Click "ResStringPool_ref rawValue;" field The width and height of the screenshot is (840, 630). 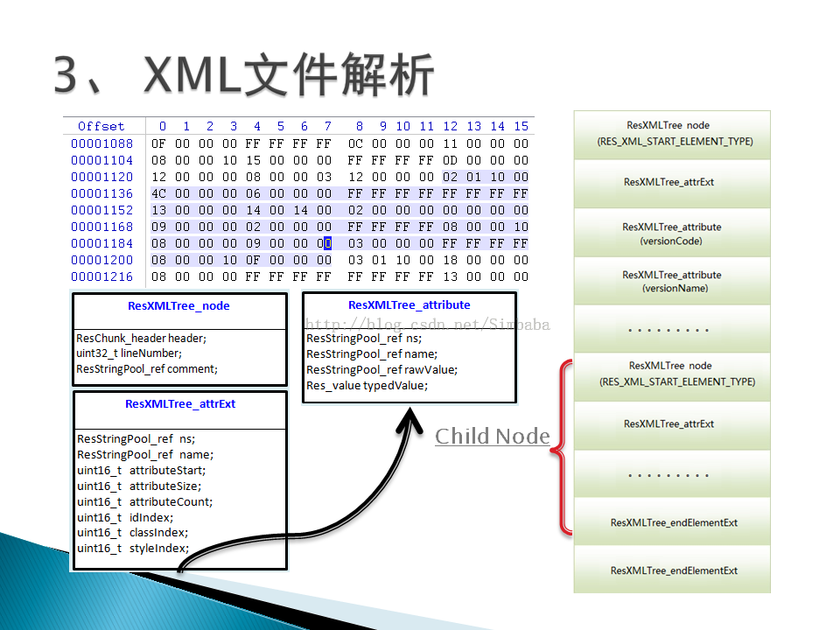(x=382, y=369)
